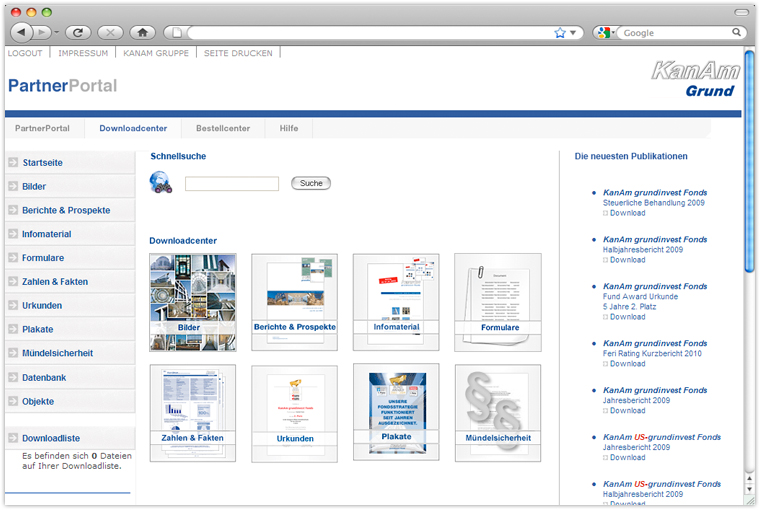The image size is (760, 510).
Task: Click the magnifier icon in the Google search box
Action: click(735, 33)
